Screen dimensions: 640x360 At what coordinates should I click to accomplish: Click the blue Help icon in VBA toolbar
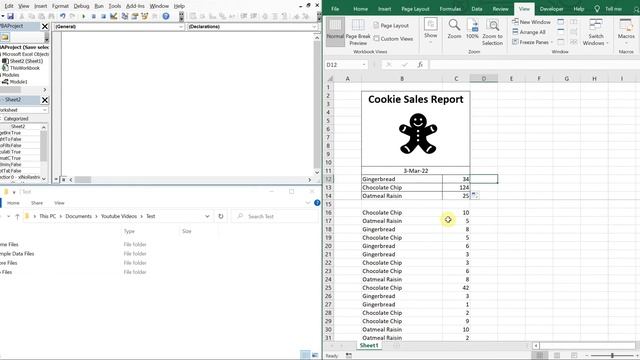(x=166, y=16)
